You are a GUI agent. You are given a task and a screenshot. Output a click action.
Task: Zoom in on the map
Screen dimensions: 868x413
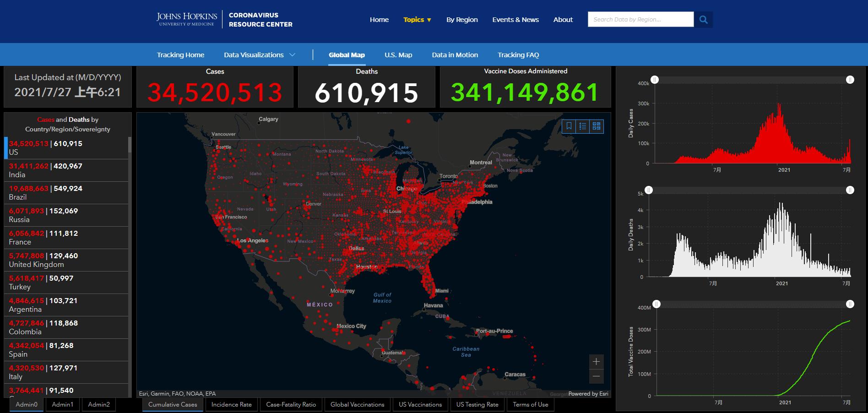tap(596, 362)
